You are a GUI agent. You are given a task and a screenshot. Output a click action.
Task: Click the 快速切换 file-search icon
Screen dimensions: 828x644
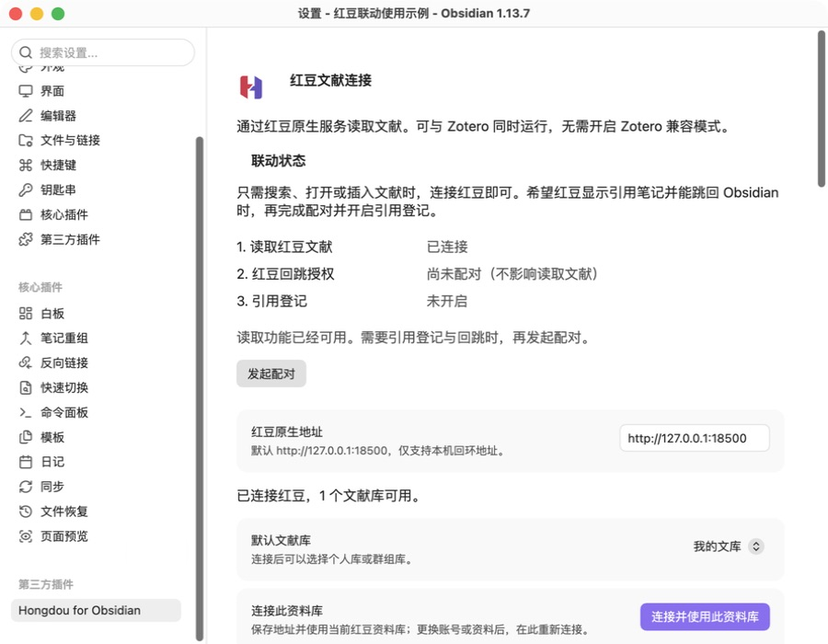point(26,388)
